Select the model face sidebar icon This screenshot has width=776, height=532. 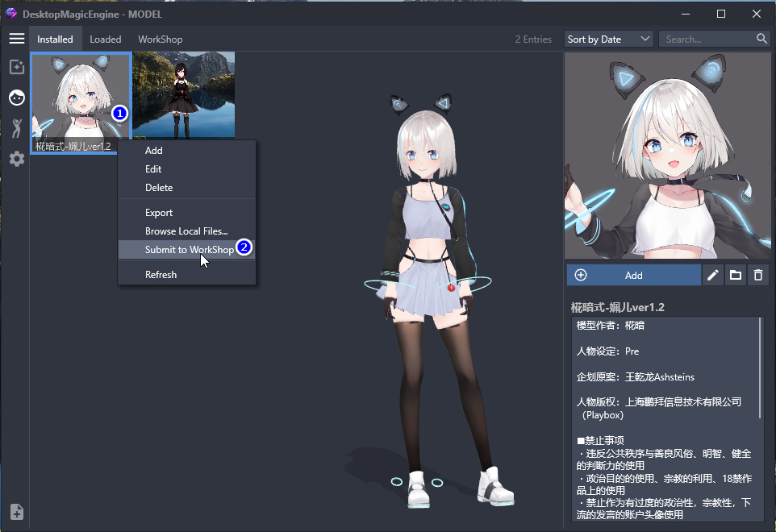[x=17, y=98]
